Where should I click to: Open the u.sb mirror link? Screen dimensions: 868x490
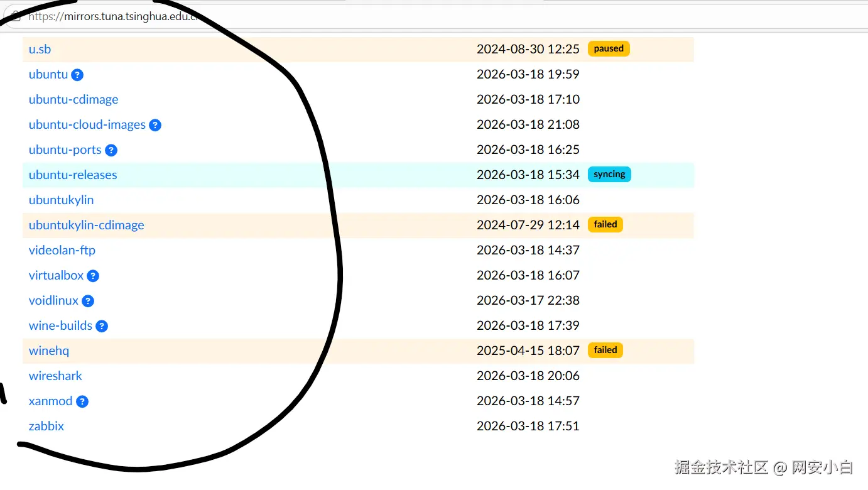click(40, 49)
